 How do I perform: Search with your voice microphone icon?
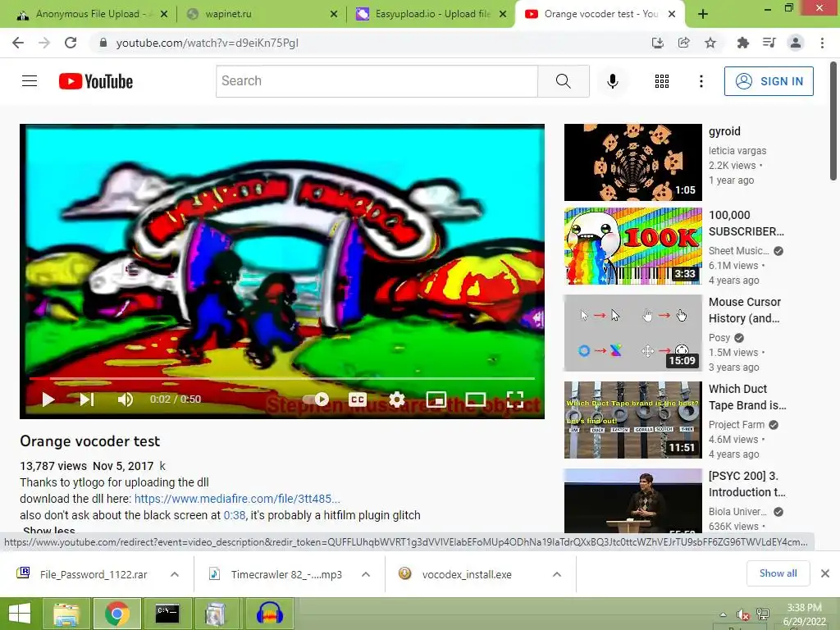coord(613,81)
